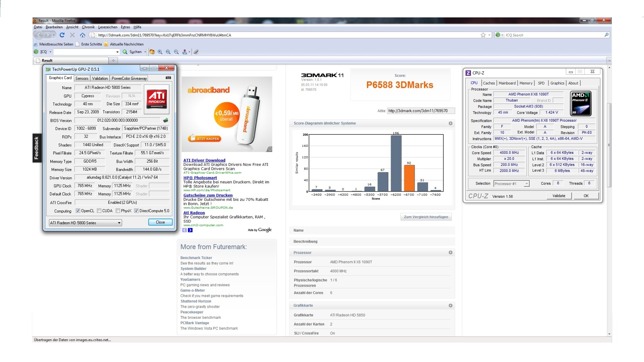Open the GPU selection dropdown in GPU-Z

coord(86,223)
